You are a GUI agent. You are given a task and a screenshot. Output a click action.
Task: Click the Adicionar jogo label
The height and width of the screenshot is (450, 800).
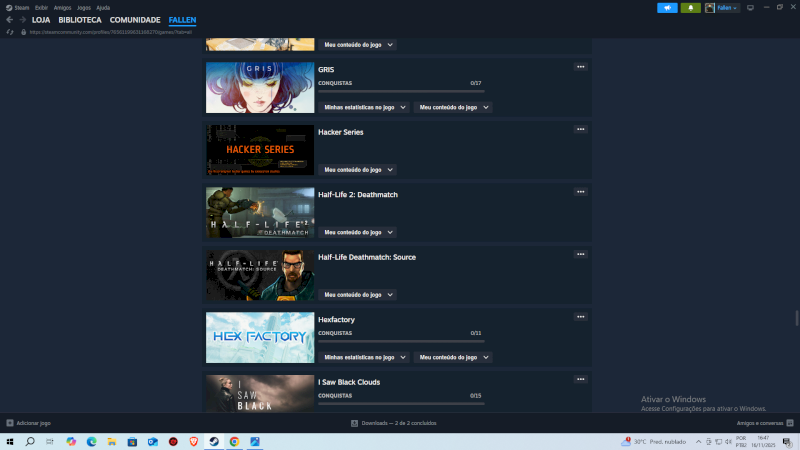click(x=33, y=423)
